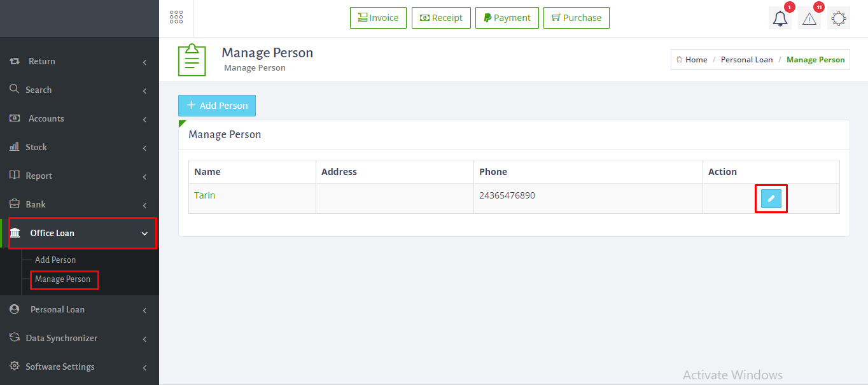Viewport: 868px width, 385px height.
Task: Click the Search magnifier icon in sidebar
Action: tap(14, 90)
